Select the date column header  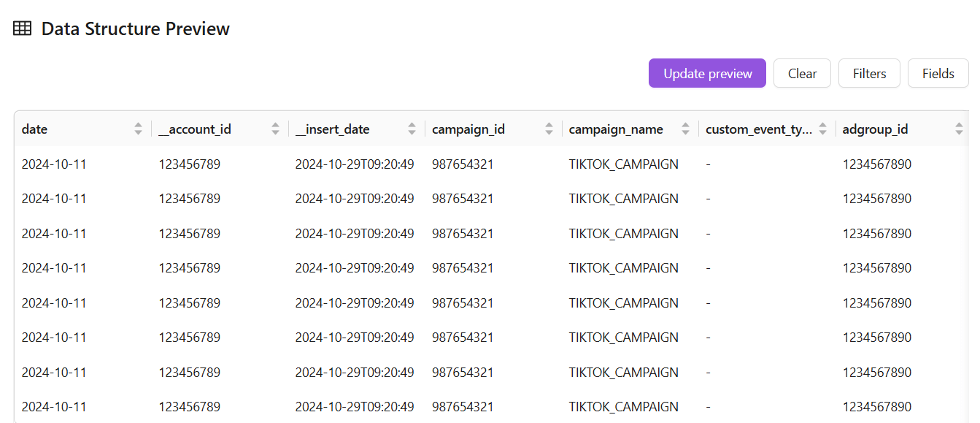35,129
